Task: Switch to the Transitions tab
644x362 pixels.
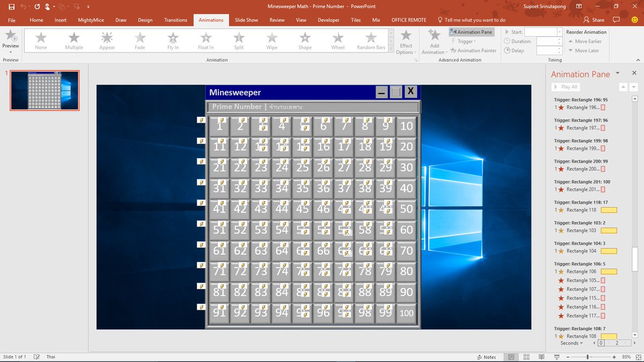Action: pos(176,20)
